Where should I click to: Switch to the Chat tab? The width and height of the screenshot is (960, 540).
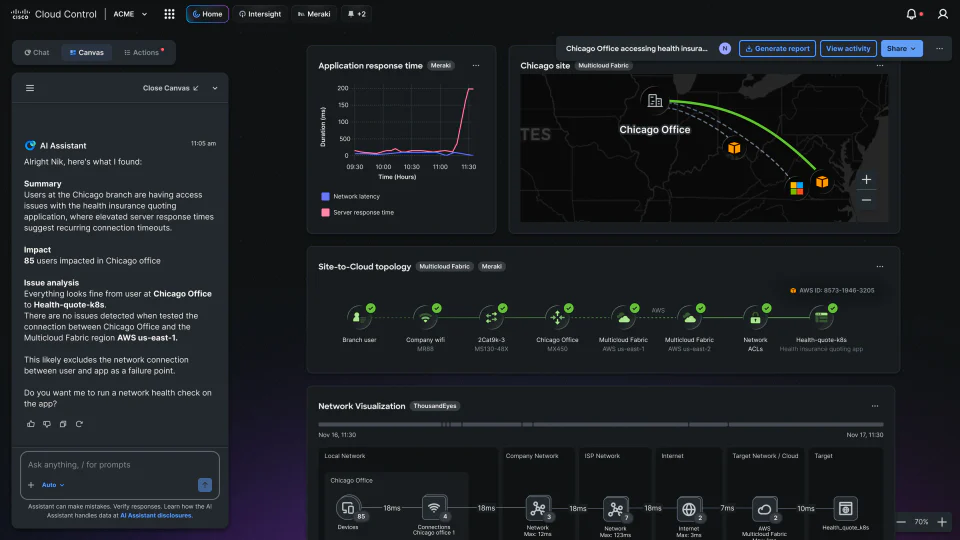point(37,53)
